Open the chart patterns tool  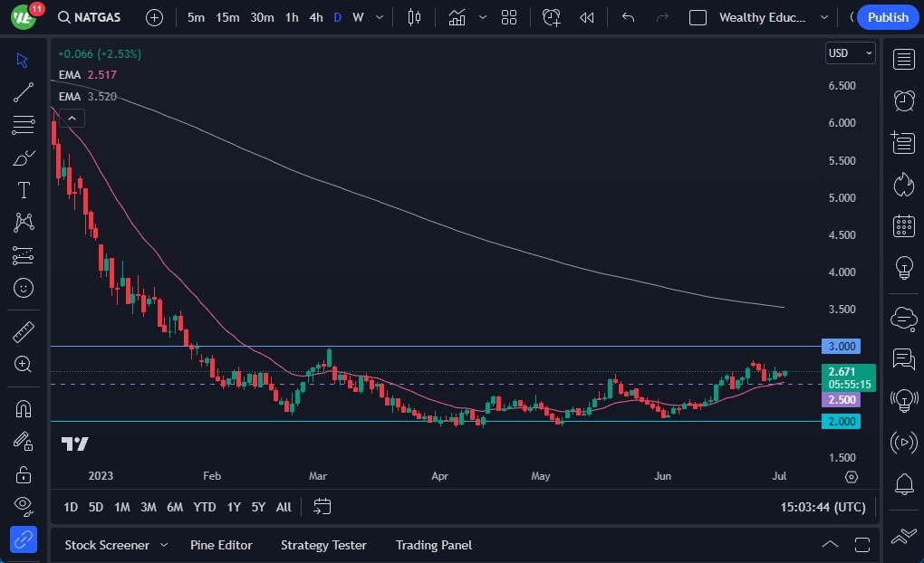tap(23, 222)
